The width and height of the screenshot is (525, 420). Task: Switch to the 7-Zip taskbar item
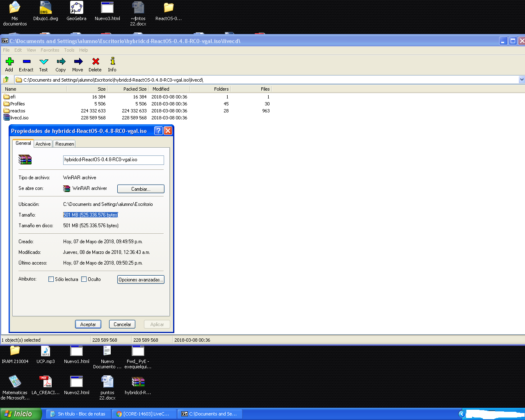pyautogui.click(x=210, y=414)
